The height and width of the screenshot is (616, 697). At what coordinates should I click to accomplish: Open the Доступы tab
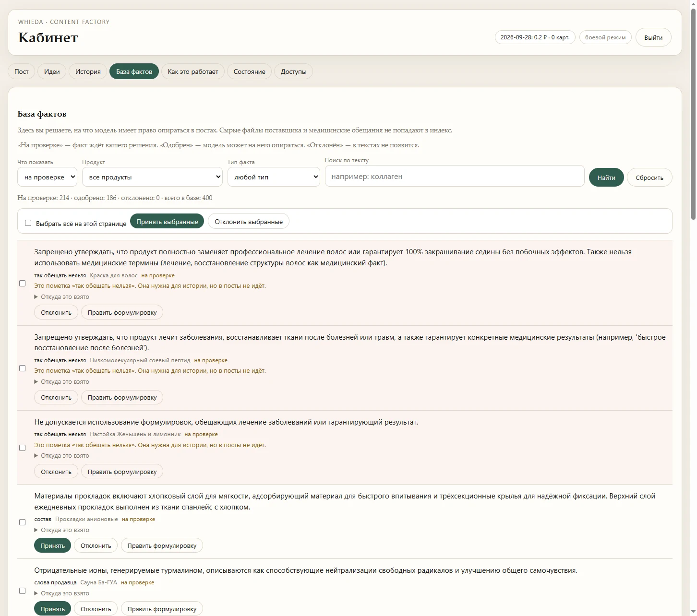293,71
